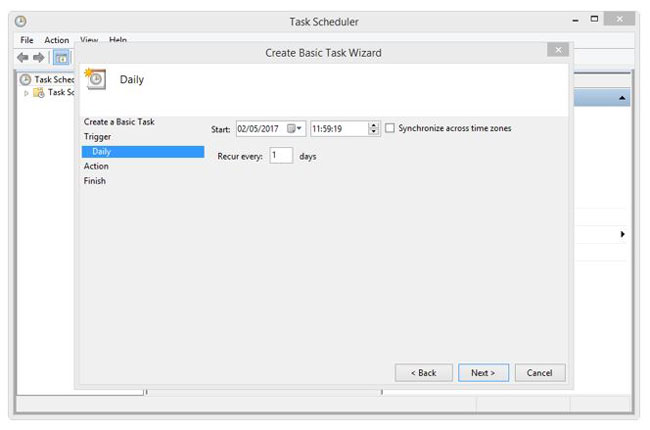Expand the right-pointing submenu arrow in Actions pane
This screenshot has width=650, height=430.
pyautogui.click(x=623, y=234)
